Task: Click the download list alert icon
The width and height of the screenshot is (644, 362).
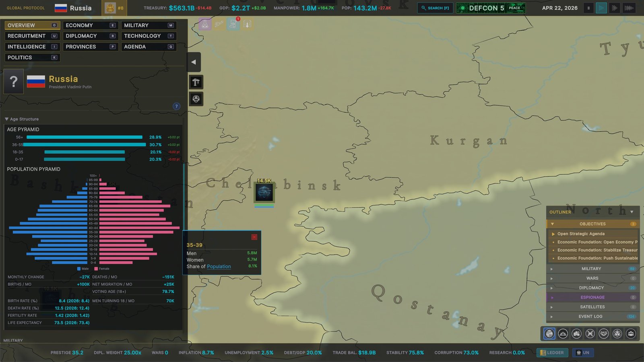Action: click(247, 24)
